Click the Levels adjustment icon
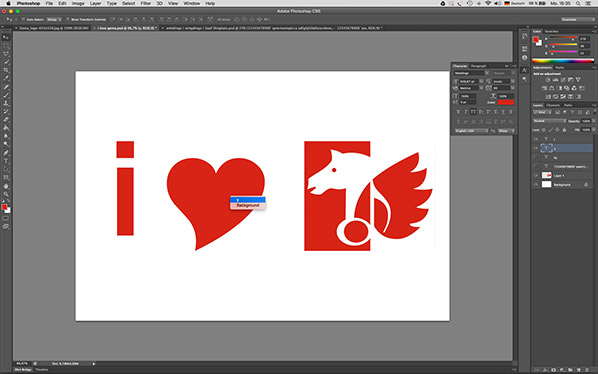The image size is (598, 374). click(555, 80)
